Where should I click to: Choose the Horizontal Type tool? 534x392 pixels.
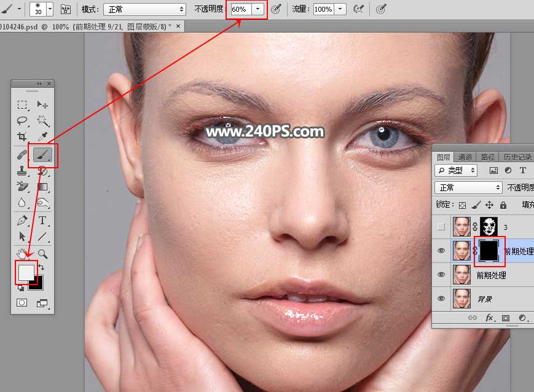point(43,219)
